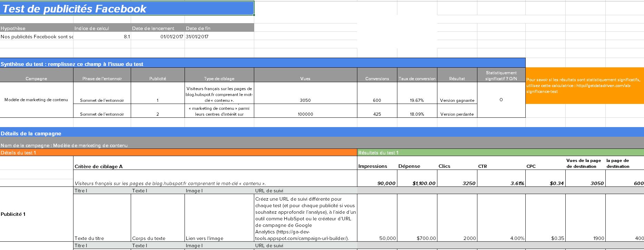This screenshot has width=644, height=250.
Task: Click the "Texte du titre" cell
Action: tap(102, 218)
